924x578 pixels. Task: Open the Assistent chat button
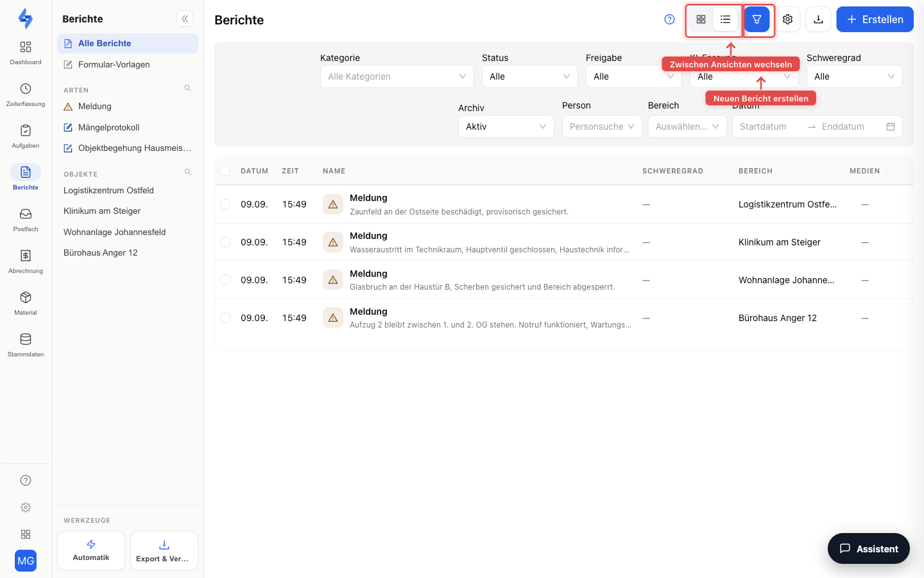coord(869,548)
